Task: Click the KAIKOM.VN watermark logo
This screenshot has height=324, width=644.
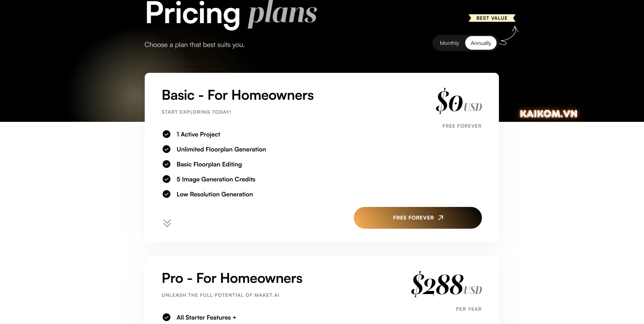Action: 548,114
